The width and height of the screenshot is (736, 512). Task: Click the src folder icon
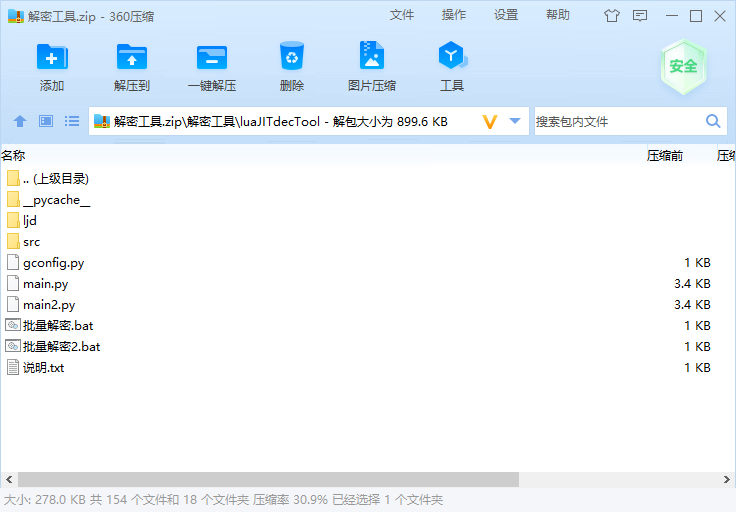tap(13, 241)
